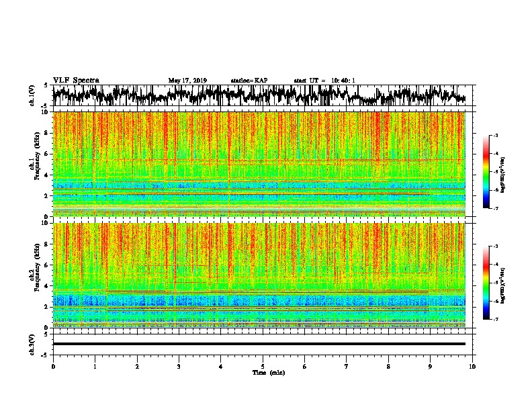Click the "8" minute tick label
532x411 pixels.
pyautogui.click(x=388, y=367)
